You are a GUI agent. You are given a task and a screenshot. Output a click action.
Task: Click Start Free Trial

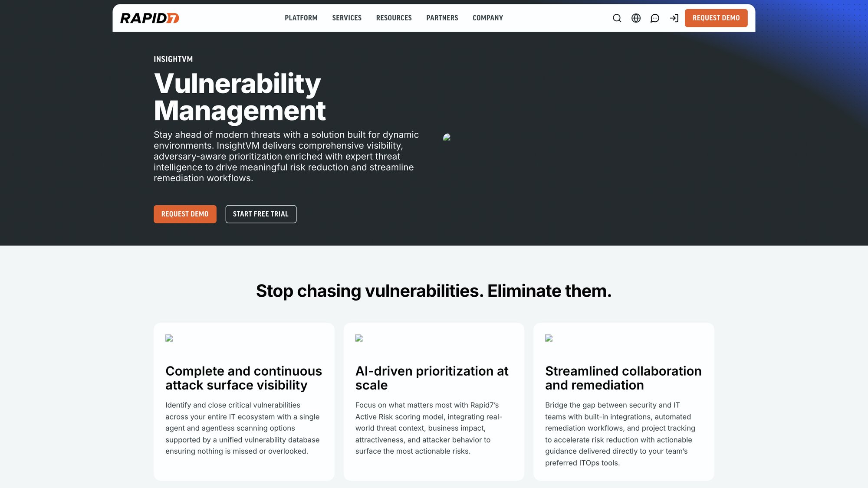[261, 214]
